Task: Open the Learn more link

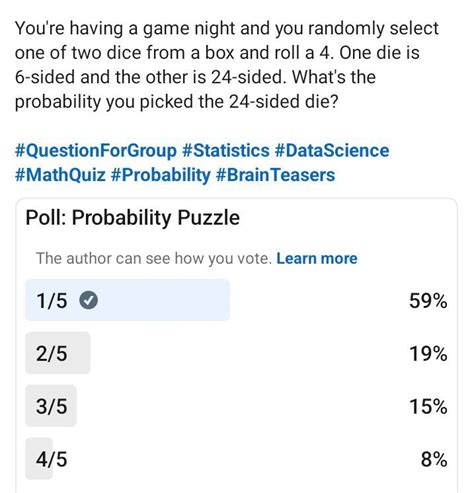Action: pos(317,258)
